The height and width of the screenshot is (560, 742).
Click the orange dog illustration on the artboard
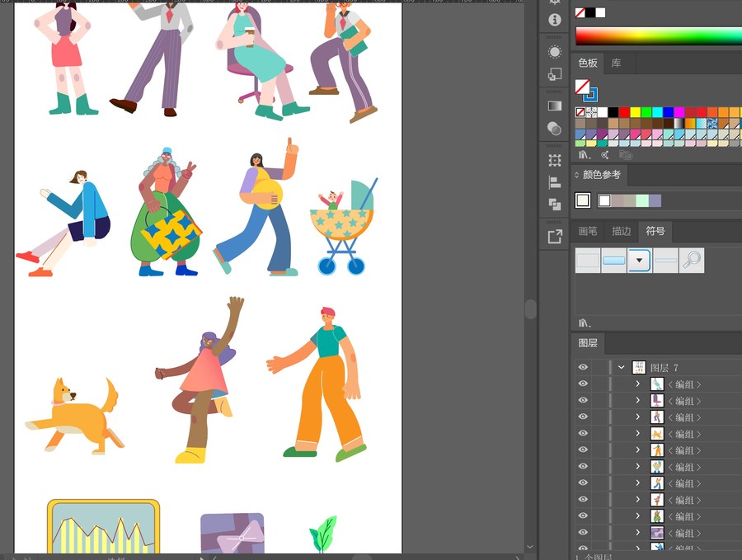click(x=75, y=416)
